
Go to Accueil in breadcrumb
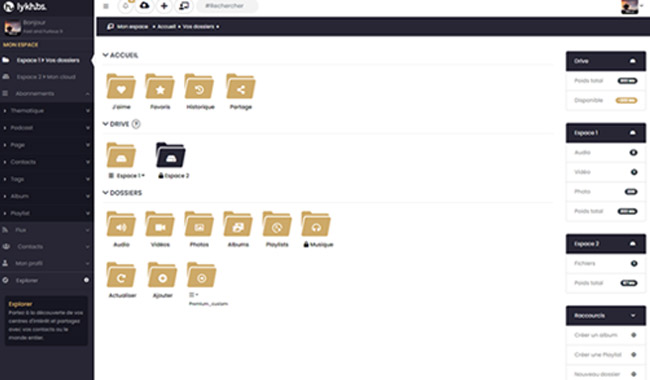[166, 27]
